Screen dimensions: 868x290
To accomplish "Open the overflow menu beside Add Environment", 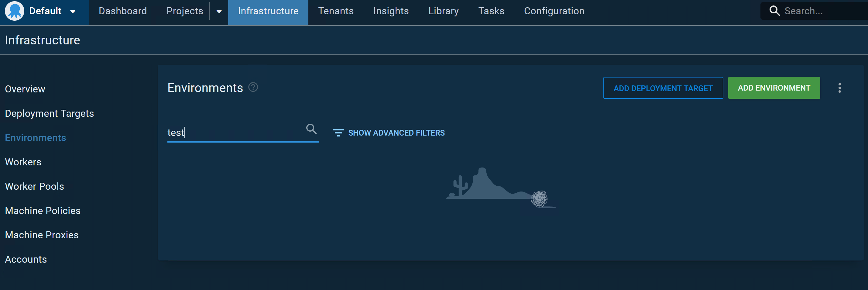I will (x=840, y=88).
